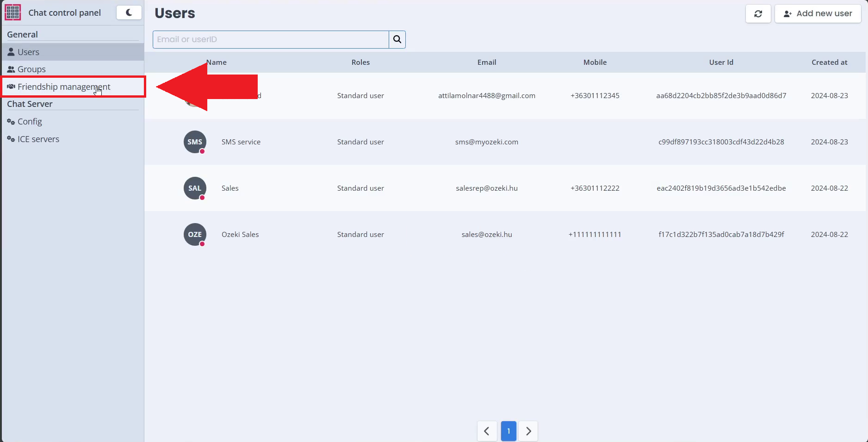
Task: Click the OZE avatar for Ozeki Sales
Action: (195, 235)
